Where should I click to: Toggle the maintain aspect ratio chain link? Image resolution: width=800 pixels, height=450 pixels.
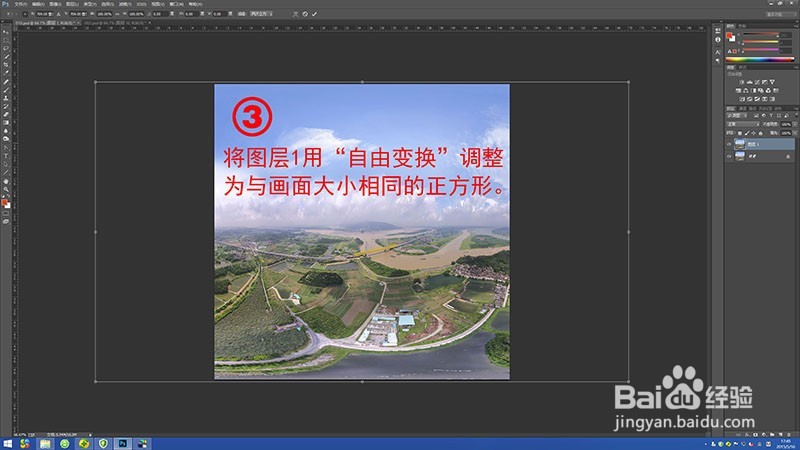pyautogui.click(x=117, y=14)
